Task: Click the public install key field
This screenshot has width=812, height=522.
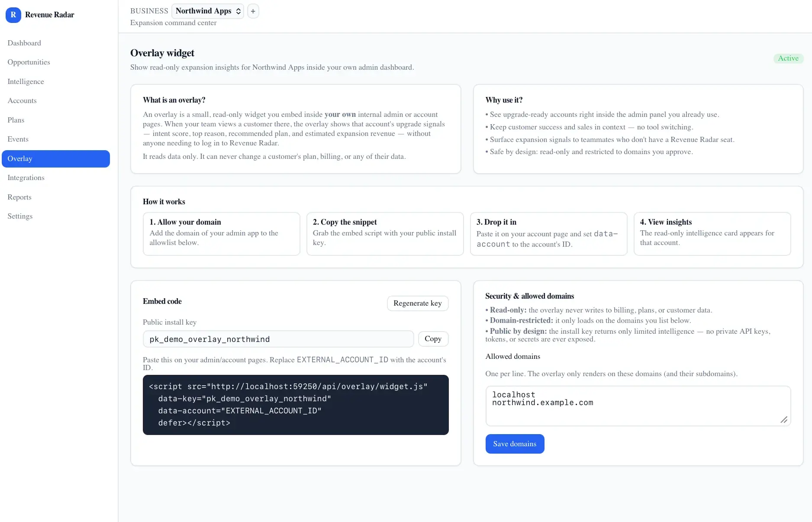Action: 278,339
